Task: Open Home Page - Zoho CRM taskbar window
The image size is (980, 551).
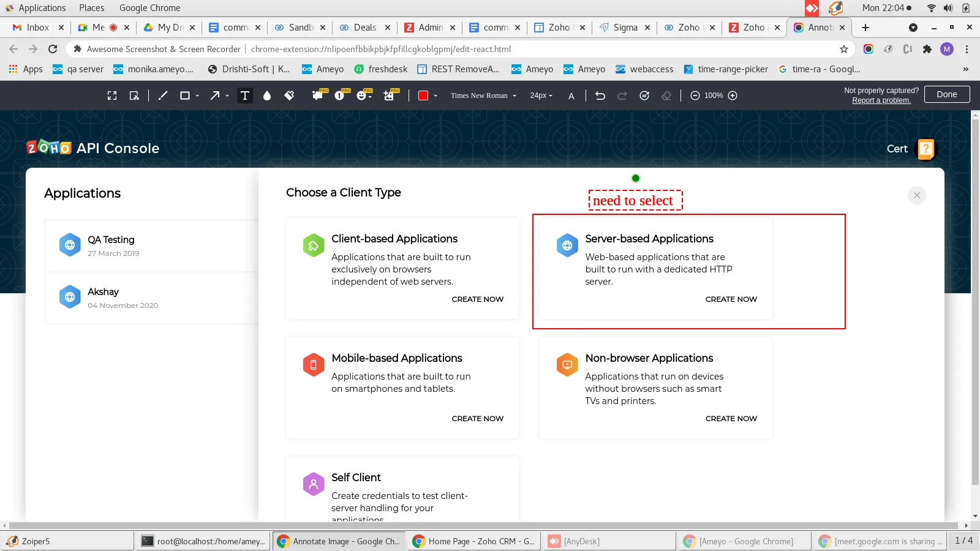Action: [x=474, y=541]
